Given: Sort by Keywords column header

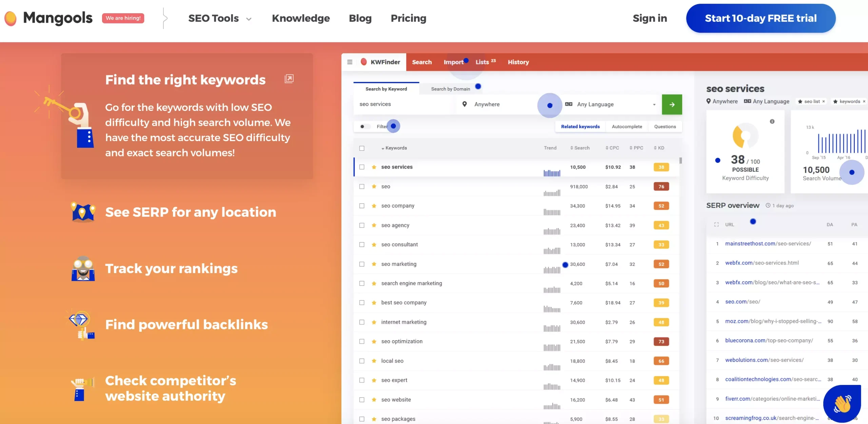Looking at the screenshot, I should coord(394,148).
